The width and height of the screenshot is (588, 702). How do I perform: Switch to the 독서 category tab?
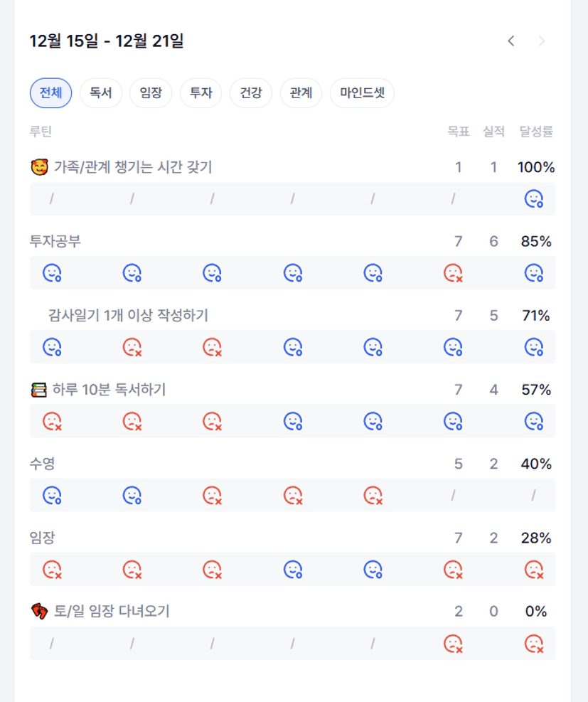click(x=100, y=93)
